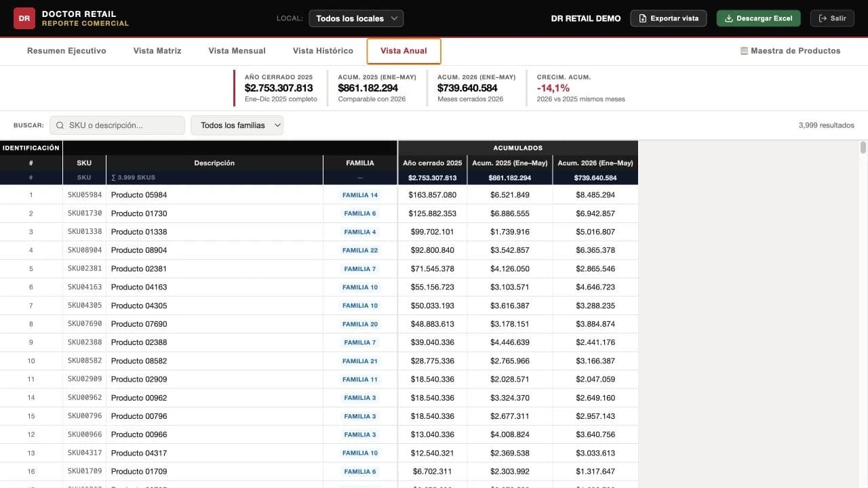The image size is (868, 488).
Task: Click SKU07690 cell
Action: pyautogui.click(x=85, y=324)
